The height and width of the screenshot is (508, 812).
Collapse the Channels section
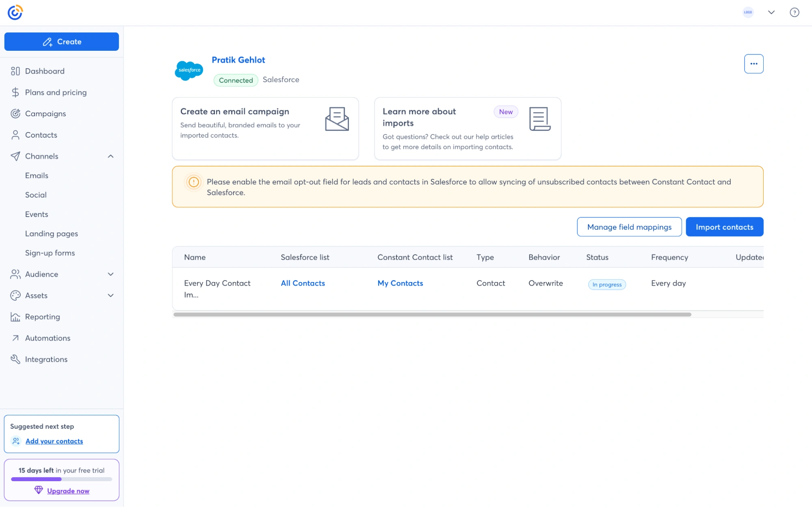(110, 156)
